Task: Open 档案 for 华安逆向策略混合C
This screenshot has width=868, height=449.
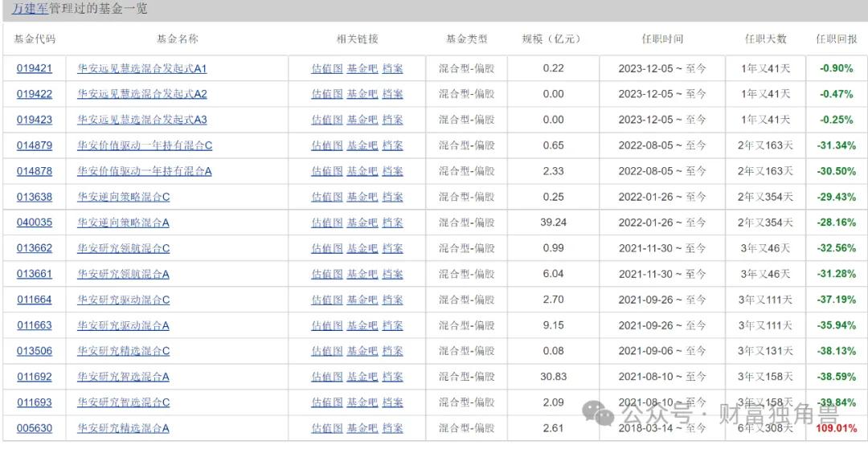Action: click(x=392, y=197)
